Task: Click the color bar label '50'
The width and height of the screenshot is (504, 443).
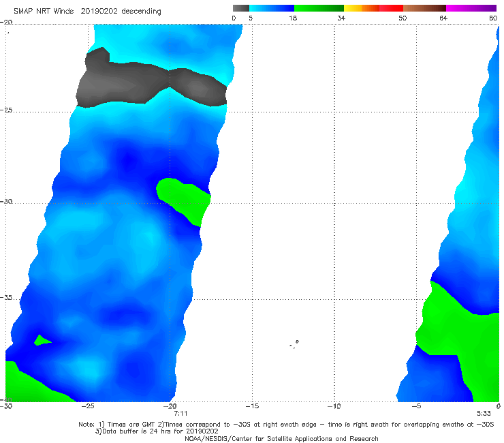Action: [x=403, y=18]
